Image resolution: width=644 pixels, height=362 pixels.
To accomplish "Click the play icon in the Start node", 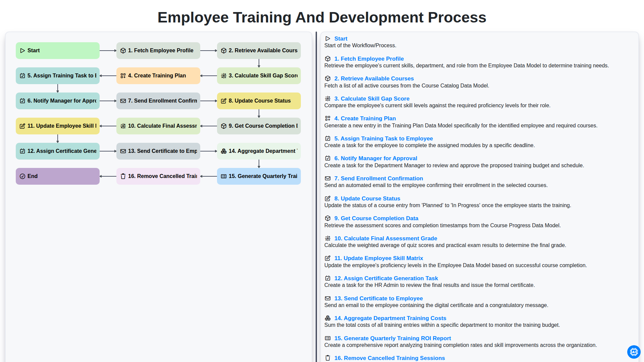I will tap(22, 51).
